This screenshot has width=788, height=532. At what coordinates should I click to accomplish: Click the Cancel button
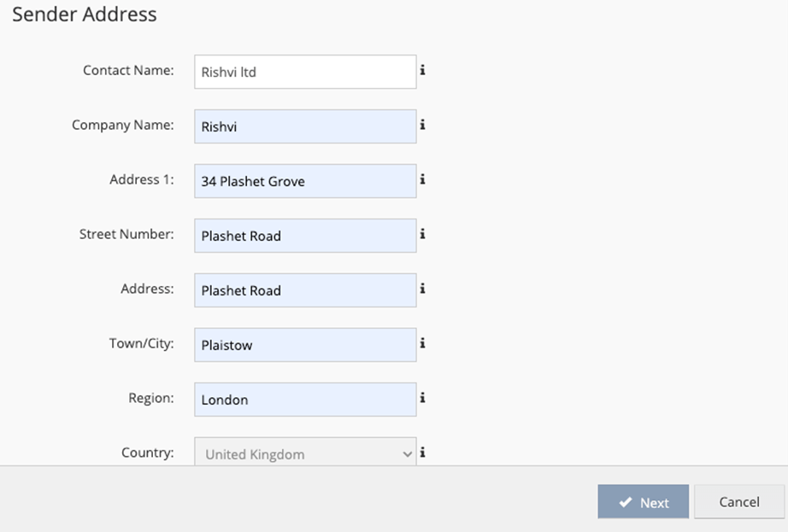[x=738, y=502]
